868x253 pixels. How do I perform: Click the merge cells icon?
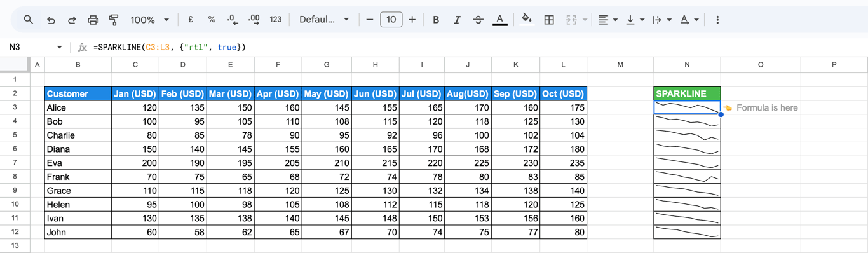[571, 20]
